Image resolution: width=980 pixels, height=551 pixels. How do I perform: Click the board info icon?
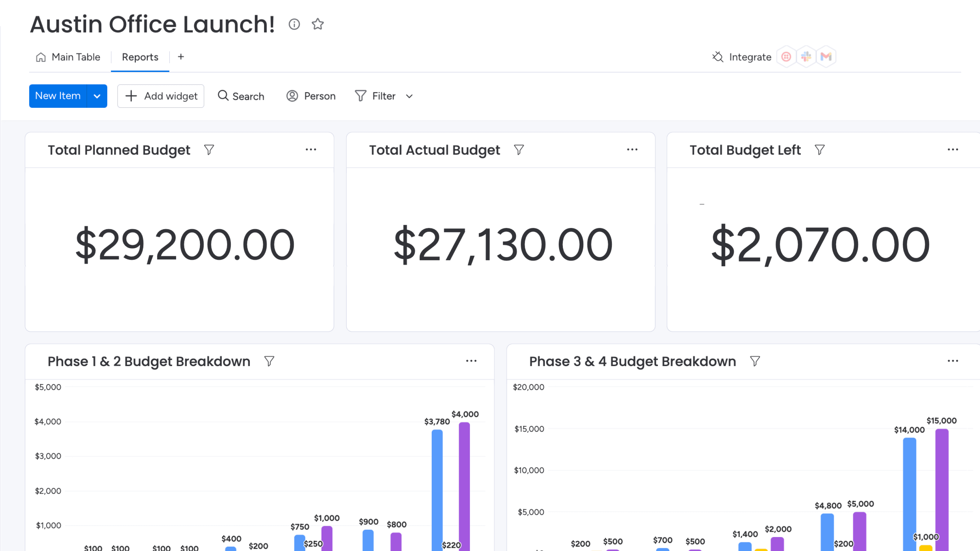[x=294, y=24]
